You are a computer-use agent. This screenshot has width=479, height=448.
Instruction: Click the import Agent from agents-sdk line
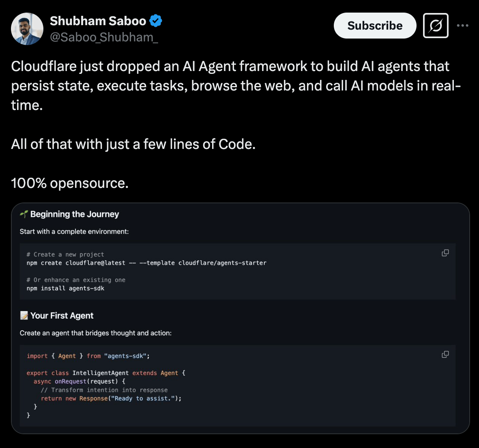(x=88, y=356)
